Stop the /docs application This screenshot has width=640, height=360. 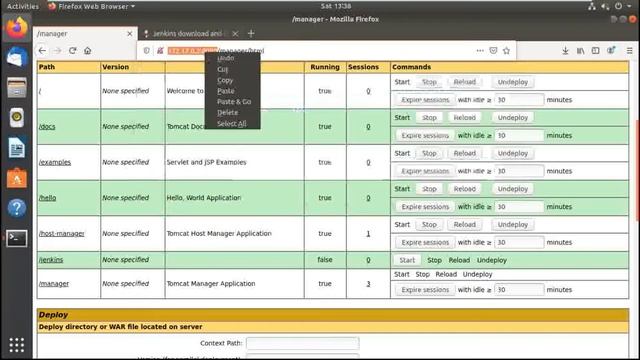[429, 118]
